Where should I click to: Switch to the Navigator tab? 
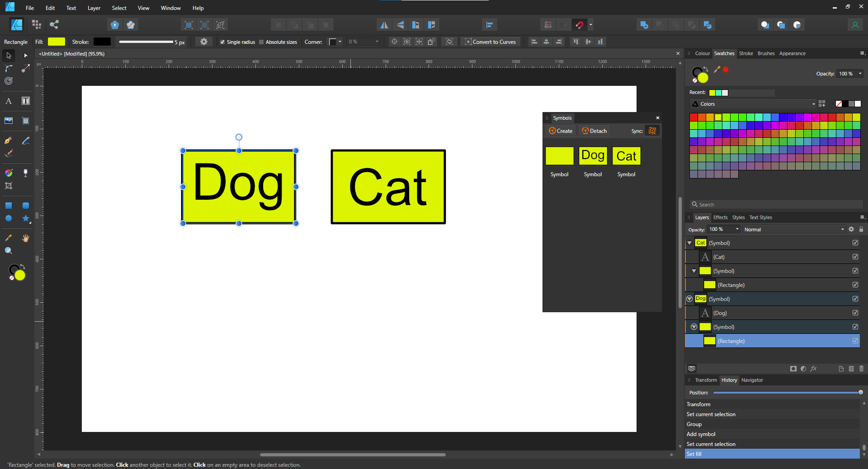tap(752, 380)
